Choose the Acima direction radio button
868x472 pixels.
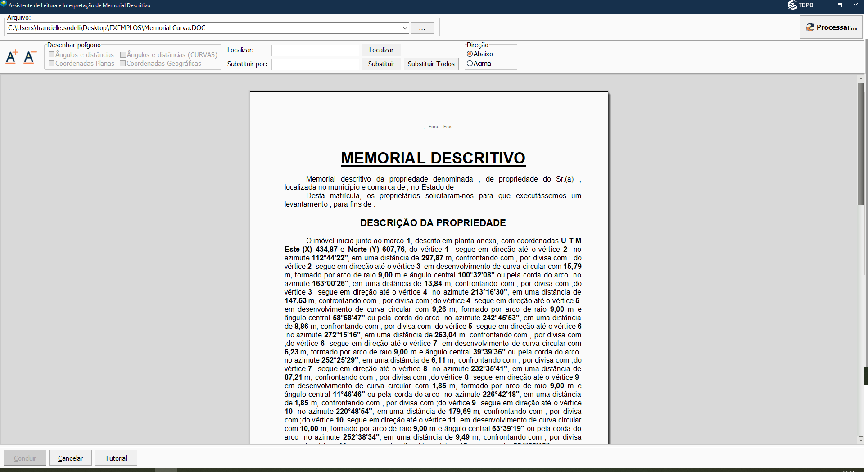(470, 64)
